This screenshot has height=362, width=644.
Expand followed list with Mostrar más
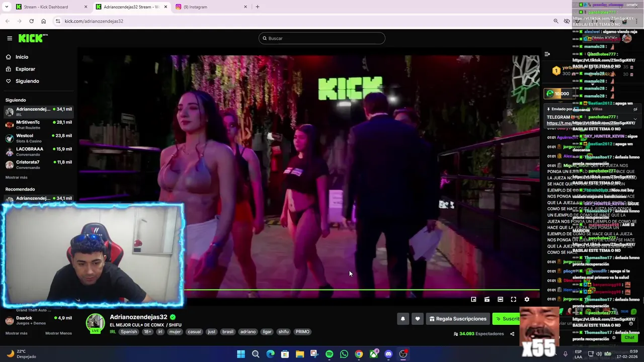point(17,177)
